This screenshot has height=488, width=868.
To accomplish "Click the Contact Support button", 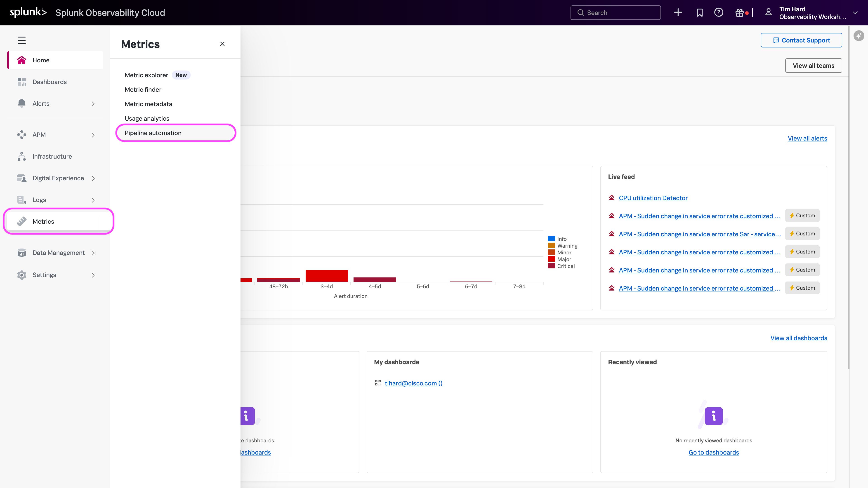I will (801, 40).
